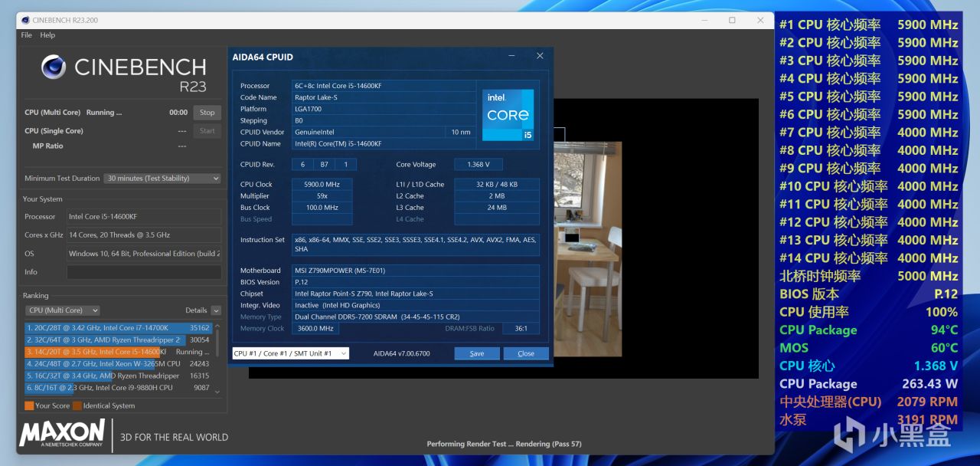The image size is (980, 466).
Task: Click the #7 CPU core frequency overlay row
Action: [x=869, y=132]
